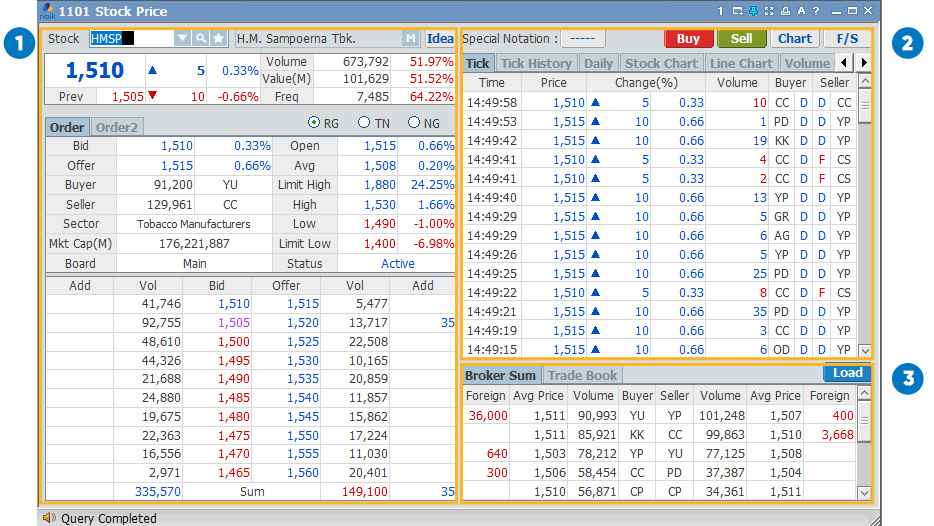Select the TN market radio button
This screenshot has width=934, height=526.
tap(364, 123)
